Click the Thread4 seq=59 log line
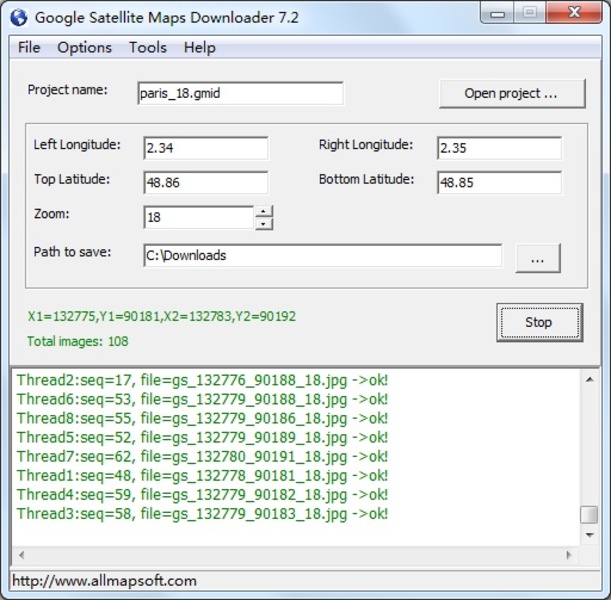 [x=202, y=494]
